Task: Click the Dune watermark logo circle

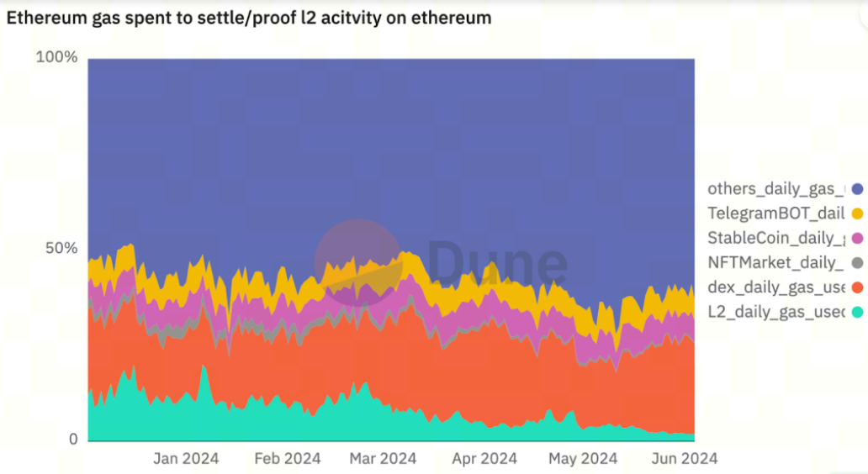Action: pyautogui.click(x=358, y=263)
